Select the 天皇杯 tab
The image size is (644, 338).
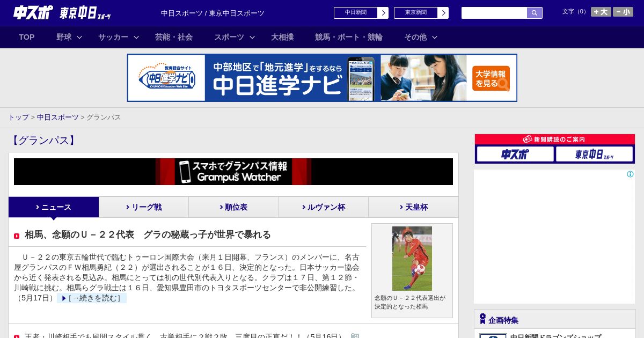[413, 207]
